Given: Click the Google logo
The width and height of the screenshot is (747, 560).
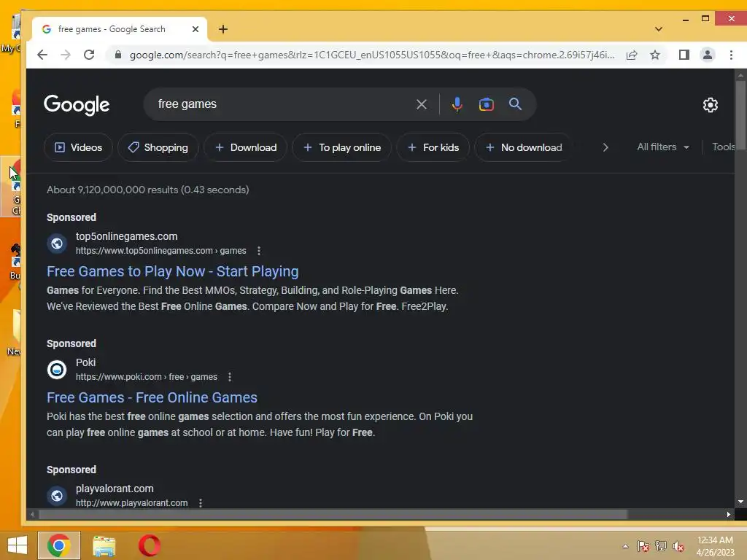Looking at the screenshot, I should [x=77, y=105].
